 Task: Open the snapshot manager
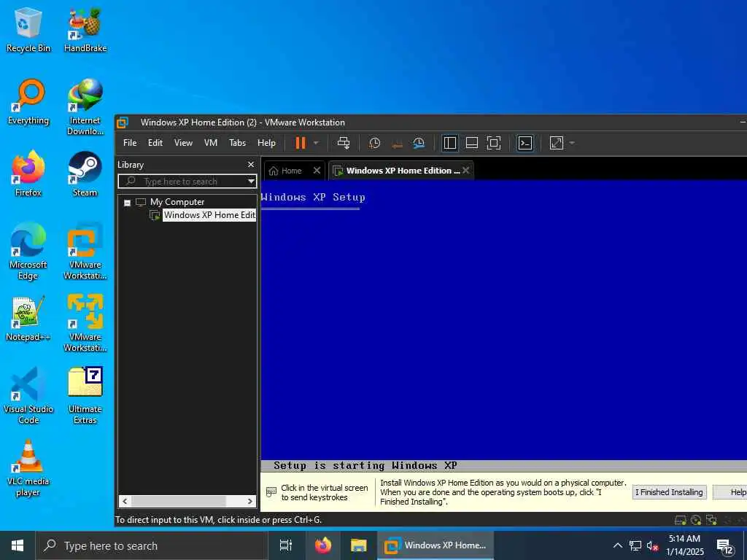pos(419,143)
